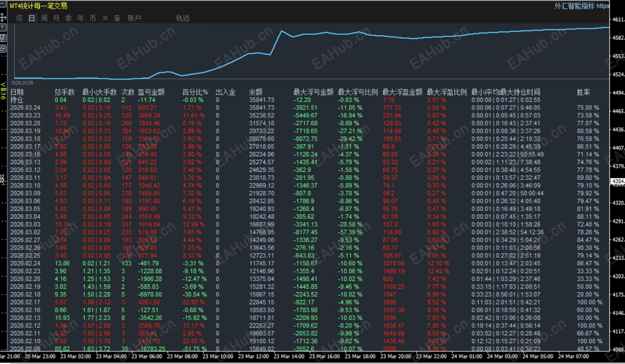Click the 盈亏金额 column header

151,92
